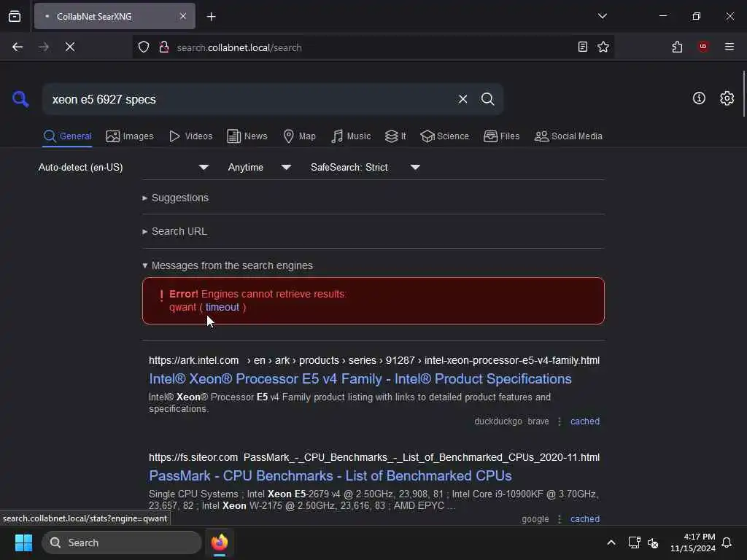This screenshot has height=560, width=747.
Task: Clear the search query with the X icon
Action: (x=462, y=99)
